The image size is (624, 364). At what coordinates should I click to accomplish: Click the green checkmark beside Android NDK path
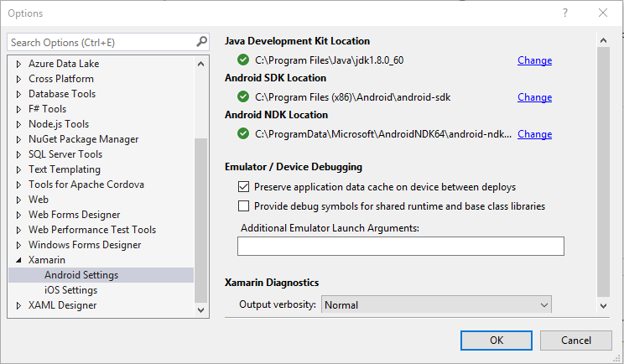tap(243, 134)
